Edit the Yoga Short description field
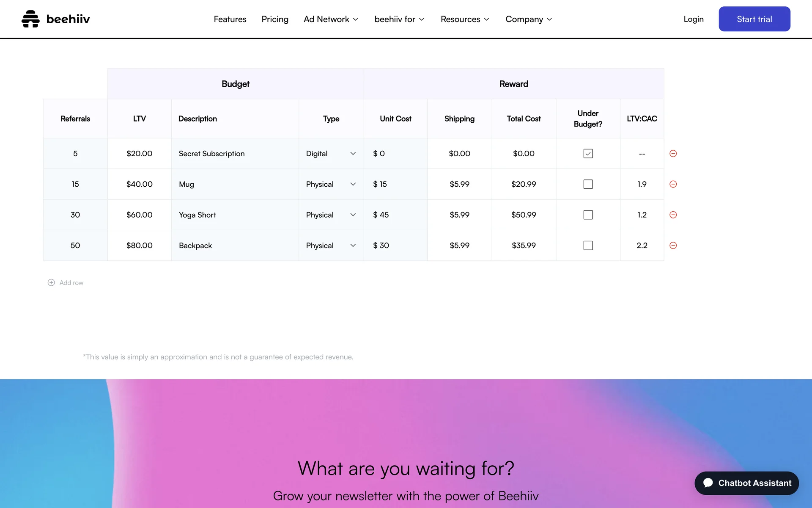Viewport: 812px width, 508px height. point(235,215)
